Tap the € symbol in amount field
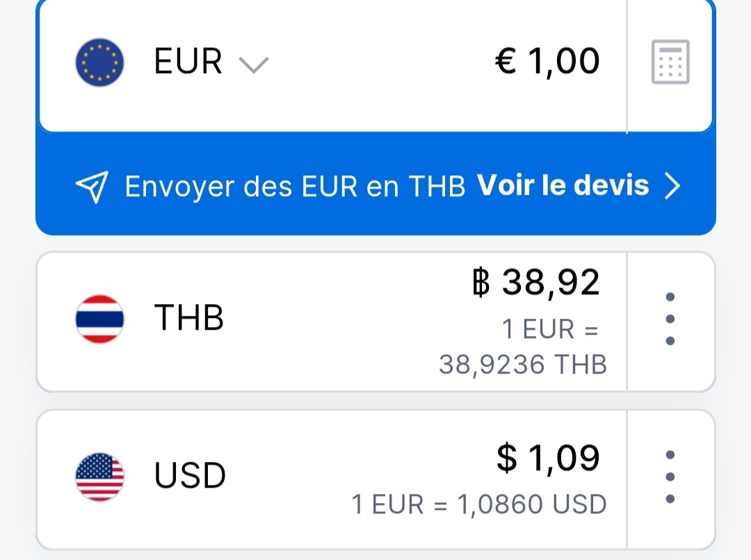The image size is (751, 560). (506, 61)
